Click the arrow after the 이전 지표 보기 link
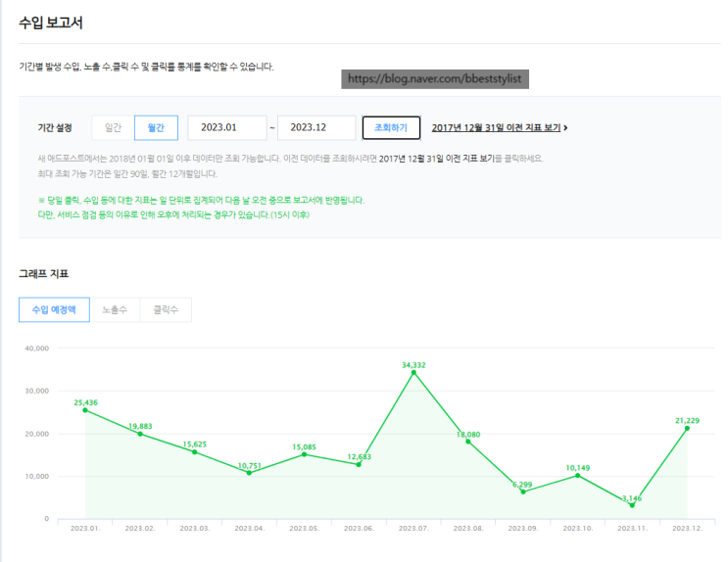The width and height of the screenshot is (728, 562). point(565,127)
